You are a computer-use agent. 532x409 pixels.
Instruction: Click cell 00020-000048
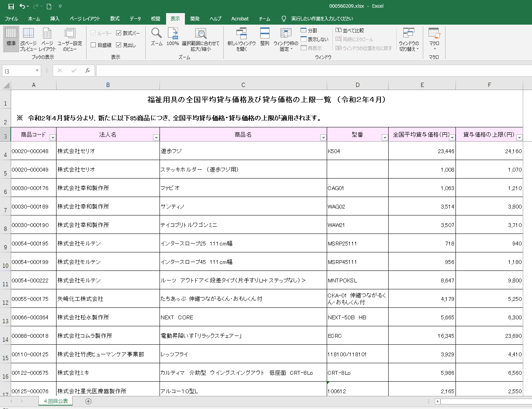tap(34, 151)
